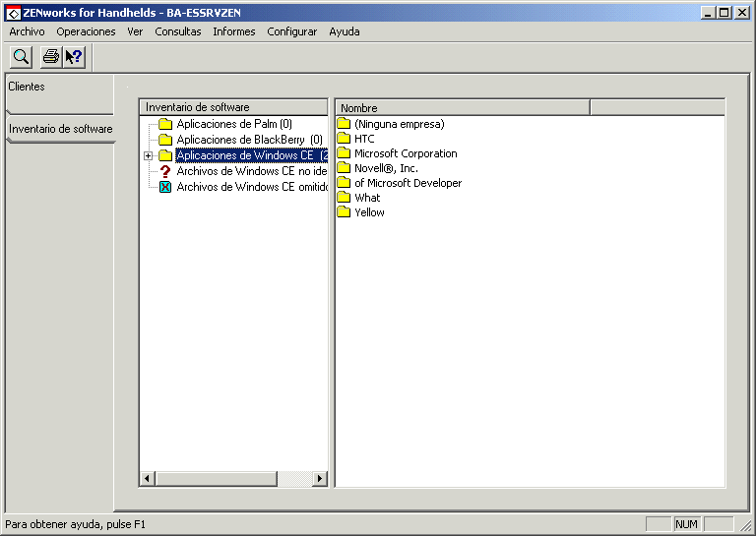The image size is (756, 536).
Task: Select Aplicaciones de Palm (0) tree row
Action: coord(234,124)
